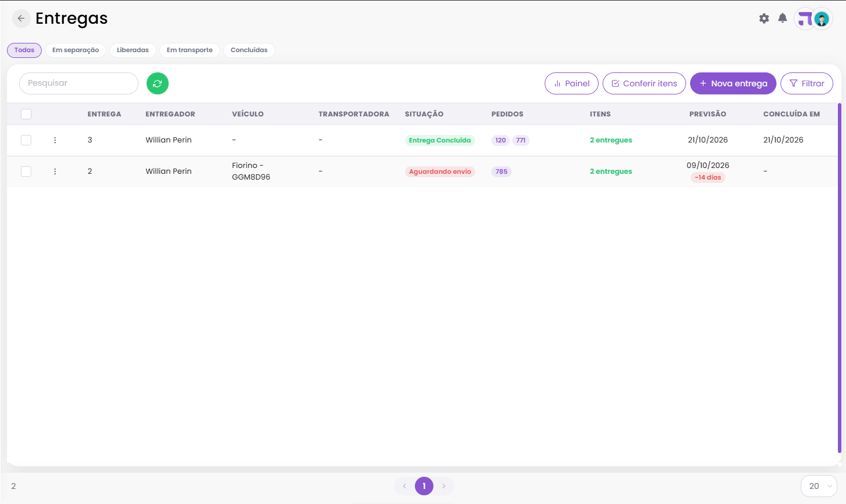846x504 pixels.
Task: Focus the Pesquisar search field
Action: (x=79, y=83)
